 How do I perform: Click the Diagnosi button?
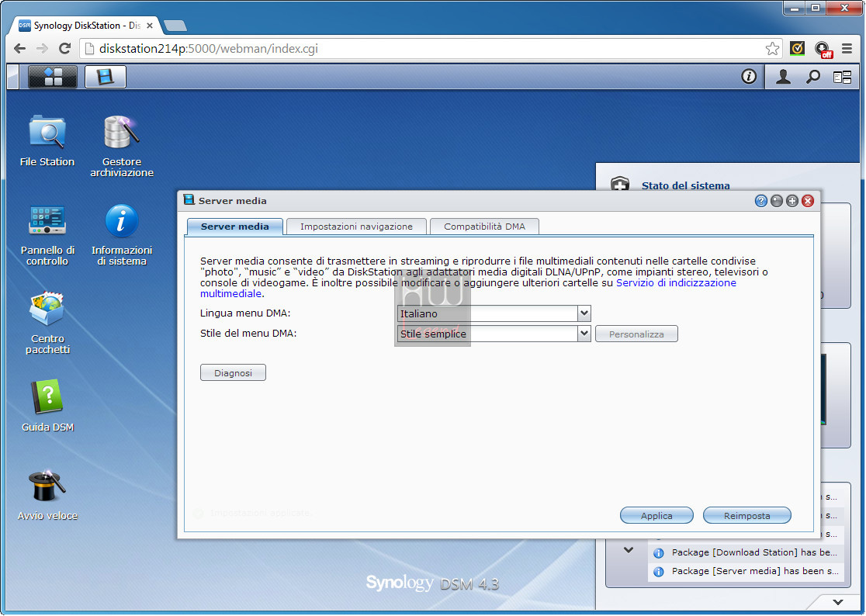[233, 372]
